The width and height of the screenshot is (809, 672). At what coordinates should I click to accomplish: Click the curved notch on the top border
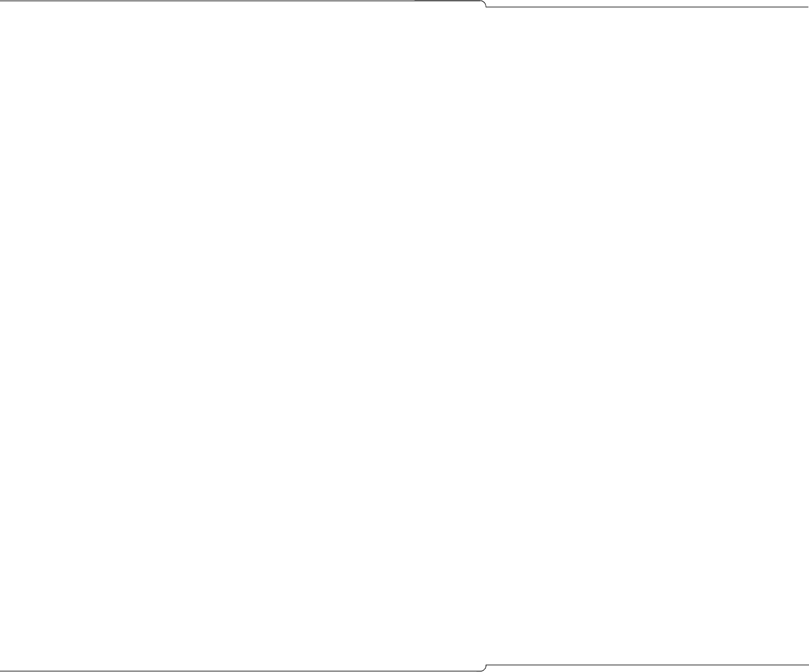485,4
